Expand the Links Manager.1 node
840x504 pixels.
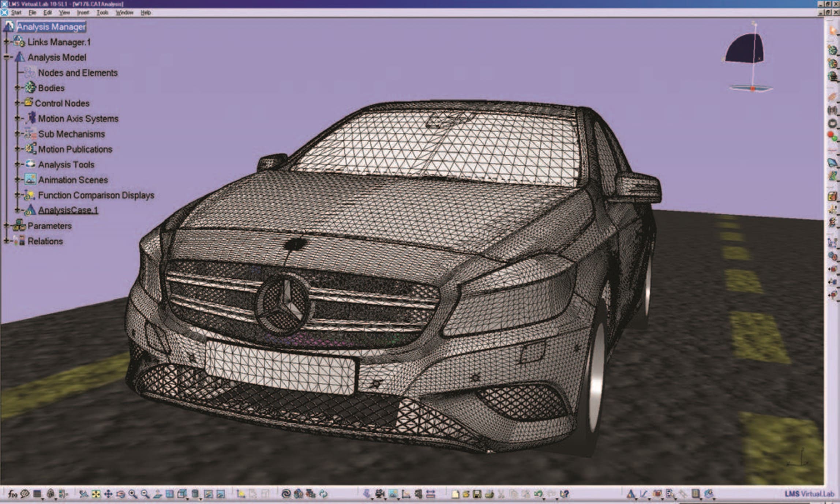(x=6, y=42)
